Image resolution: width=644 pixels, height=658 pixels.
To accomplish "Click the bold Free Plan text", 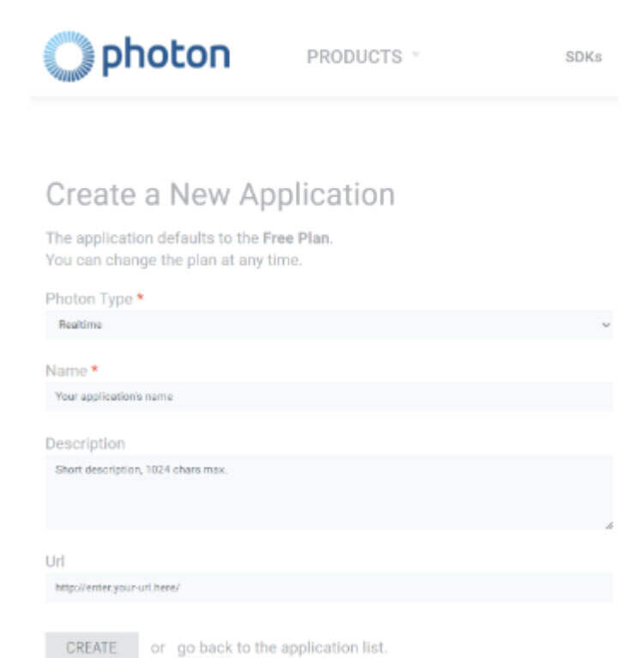I will [x=296, y=238].
